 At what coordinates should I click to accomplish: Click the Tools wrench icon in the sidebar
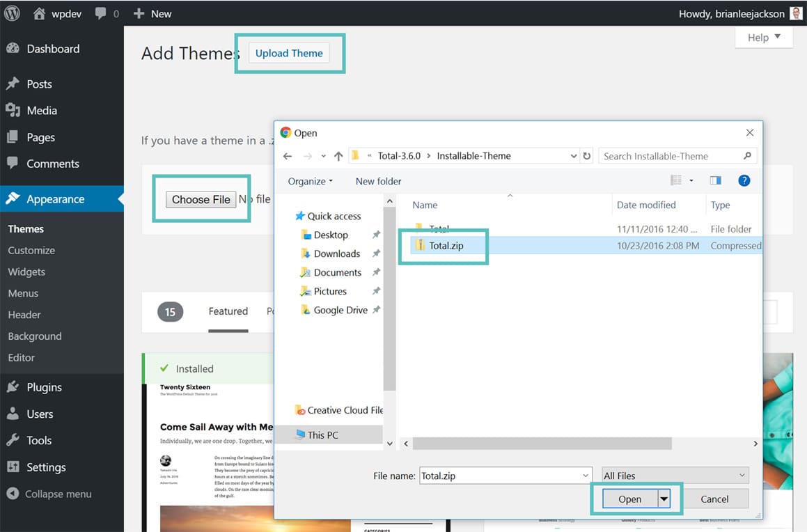point(14,440)
